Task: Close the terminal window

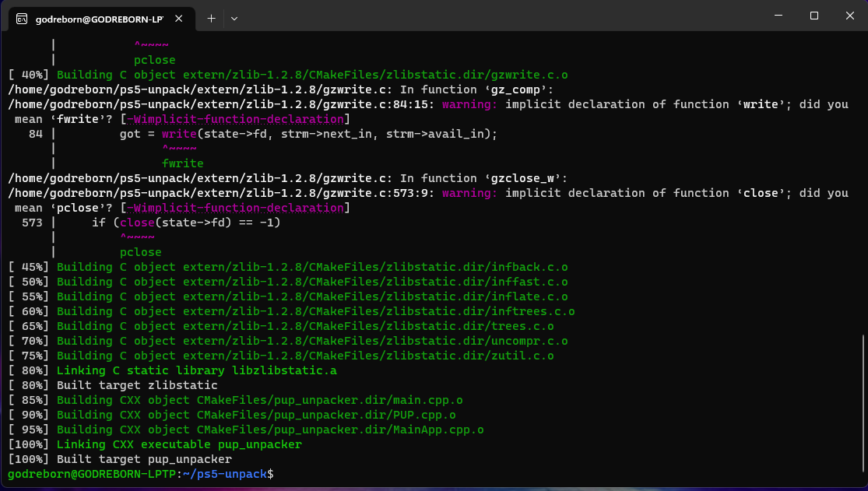Action: (x=850, y=16)
